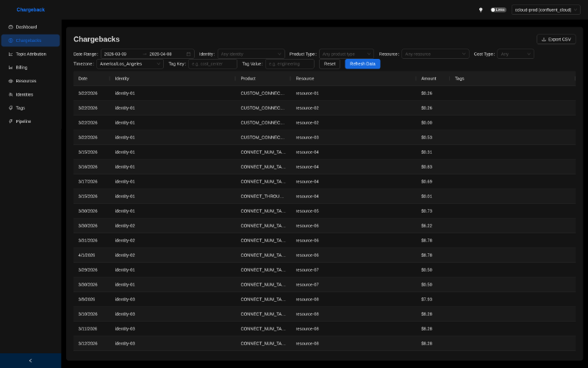588x368 pixels.
Task: Click the Resource column header
Action: pyautogui.click(x=354, y=79)
